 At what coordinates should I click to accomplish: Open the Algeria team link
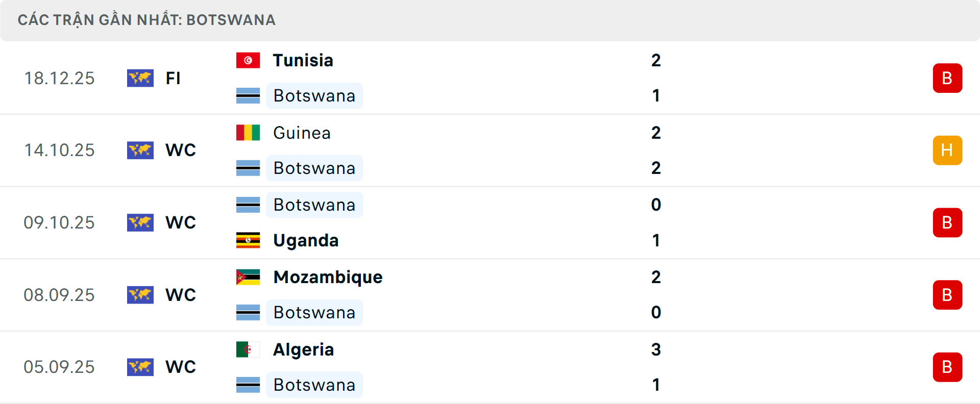tap(303, 349)
